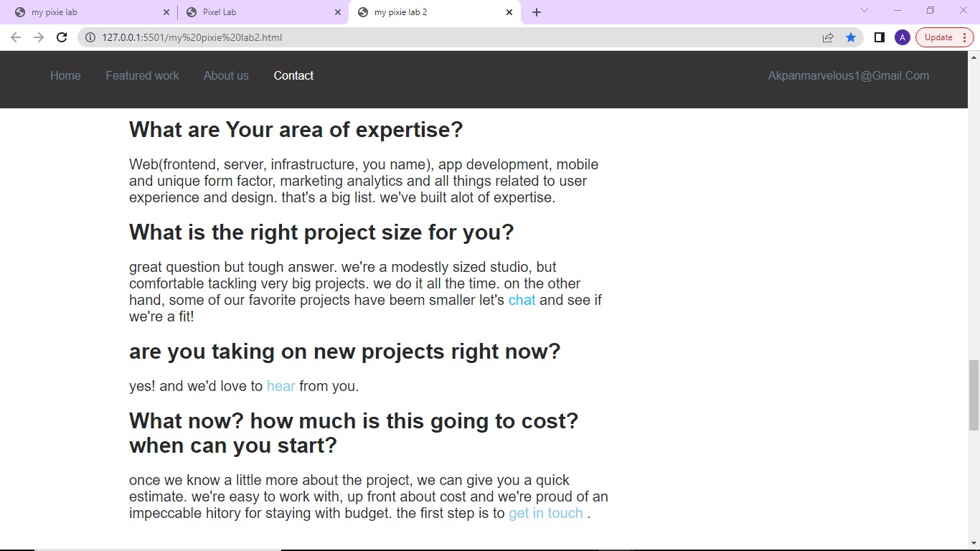Screen dimensions: 980x551
Task: Open a new browser tab
Action: click(537, 12)
